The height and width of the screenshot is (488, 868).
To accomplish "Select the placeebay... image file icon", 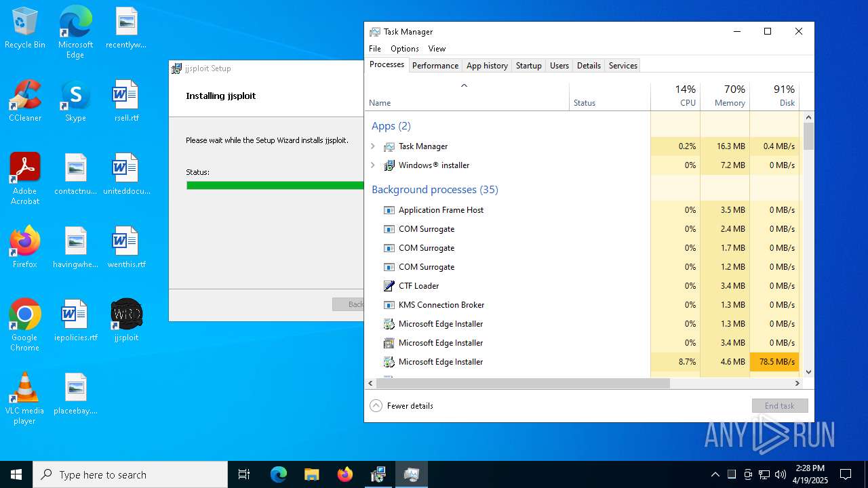I will (x=75, y=394).
